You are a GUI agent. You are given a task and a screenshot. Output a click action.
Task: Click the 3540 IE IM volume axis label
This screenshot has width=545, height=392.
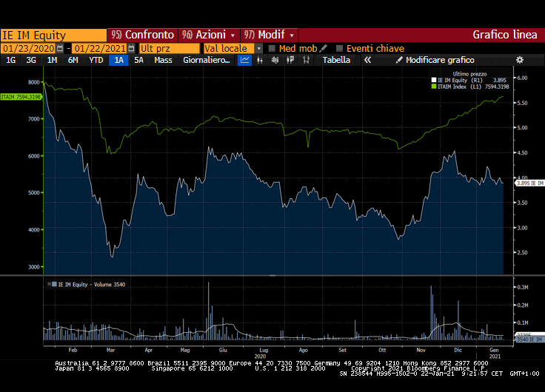coord(529,339)
